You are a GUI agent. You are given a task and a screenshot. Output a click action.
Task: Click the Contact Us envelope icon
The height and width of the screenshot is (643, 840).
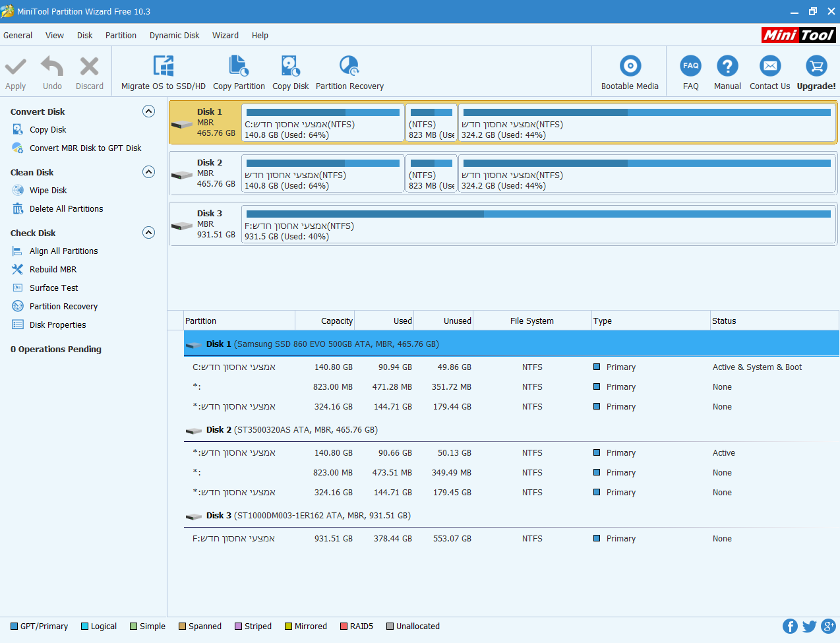[769, 66]
